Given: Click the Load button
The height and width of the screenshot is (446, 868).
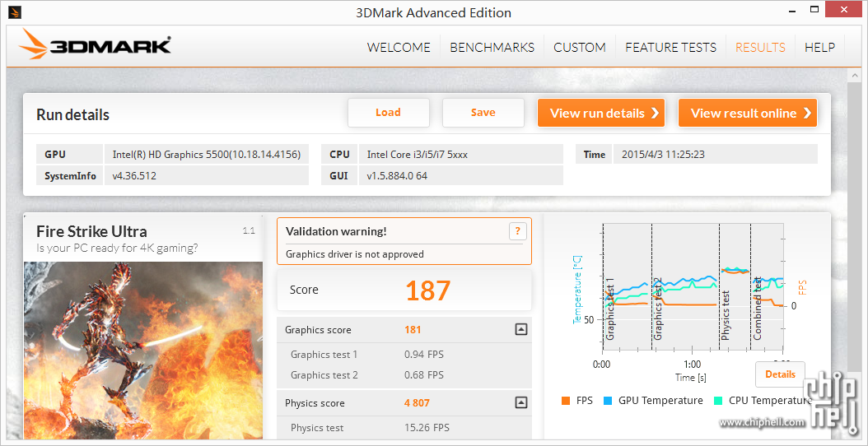Looking at the screenshot, I should tap(388, 113).
